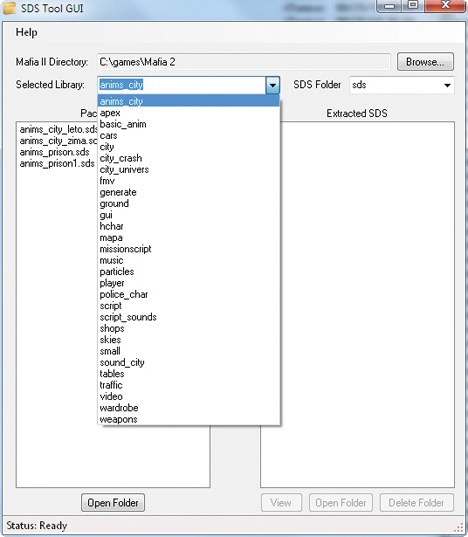Viewport: 468px width, 537px height.
Task: Select video in the dropdown list
Action: pyautogui.click(x=189, y=396)
